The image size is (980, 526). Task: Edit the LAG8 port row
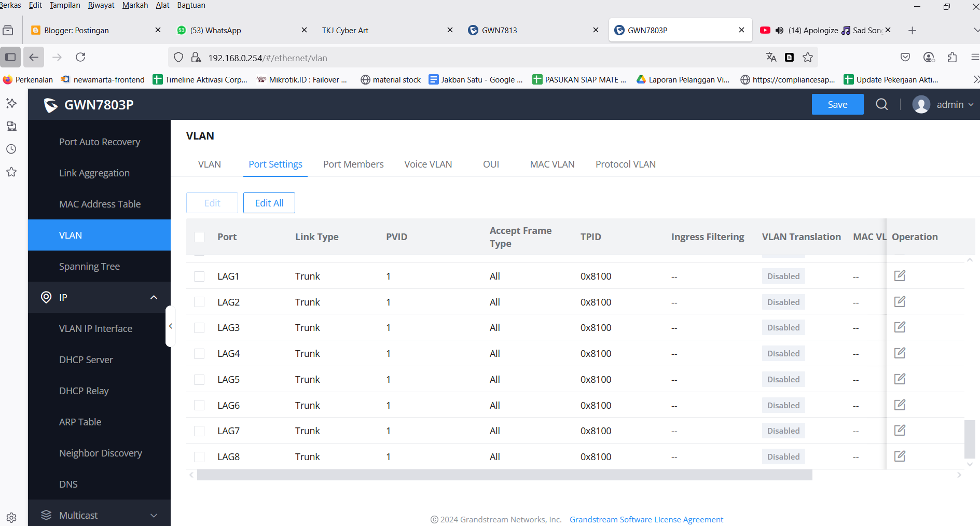(x=900, y=456)
